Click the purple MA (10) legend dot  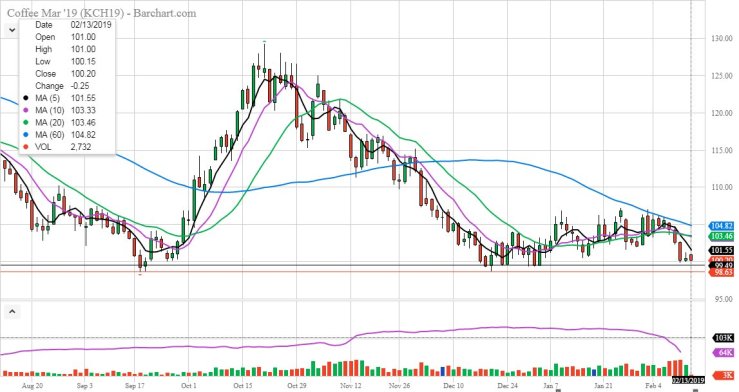click(x=26, y=111)
